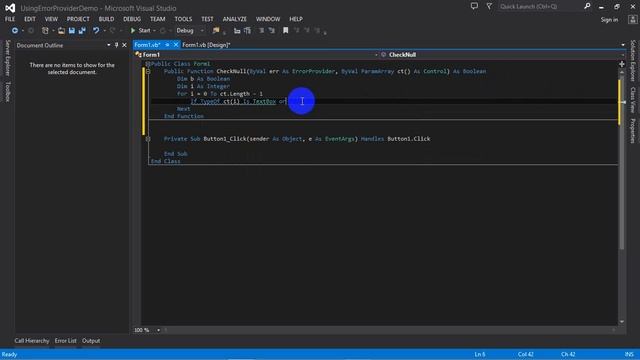
Task: Open the Server Explorer side tab
Action: (7, 58)
